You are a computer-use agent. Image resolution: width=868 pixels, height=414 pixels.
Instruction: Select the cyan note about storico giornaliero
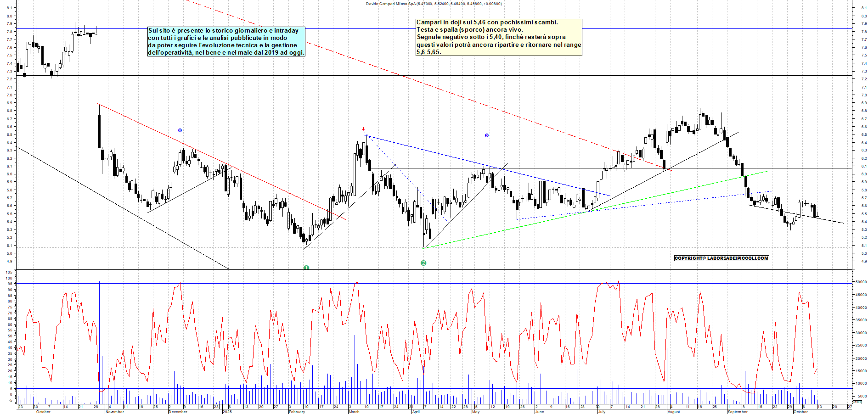pos(226,42)
